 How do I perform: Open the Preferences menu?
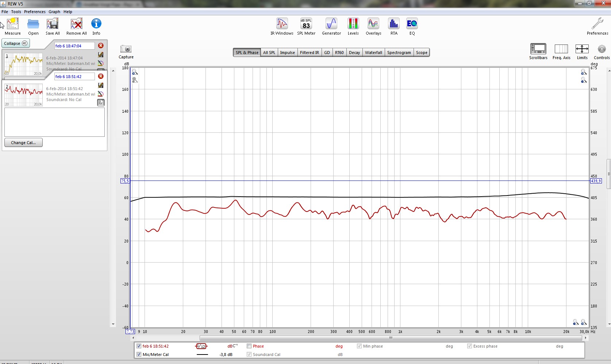pyautogui.click(x=35, y=12)
